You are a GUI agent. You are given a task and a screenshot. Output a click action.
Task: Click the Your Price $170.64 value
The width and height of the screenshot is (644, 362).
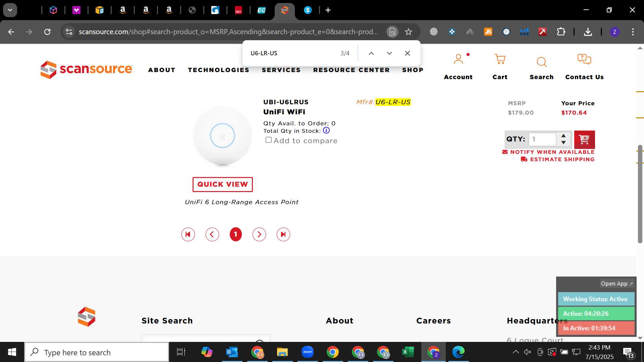click(574, 113)
